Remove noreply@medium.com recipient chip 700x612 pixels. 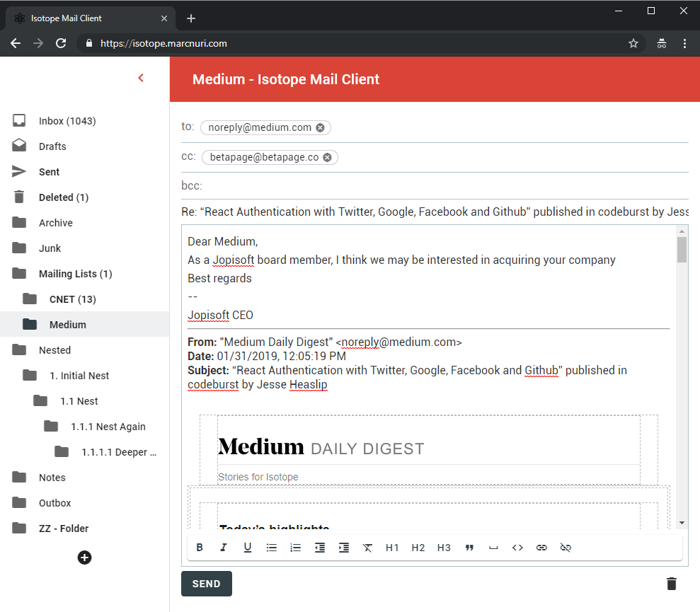(x=320, y=127)
